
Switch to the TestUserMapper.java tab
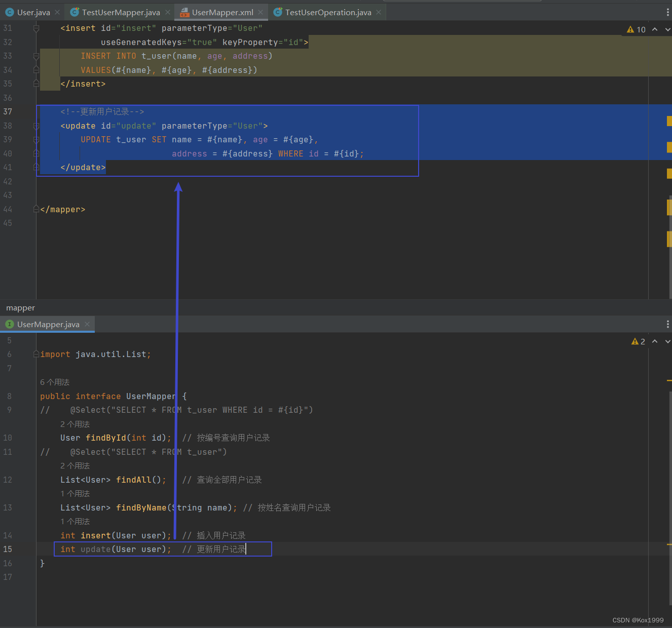121,12
